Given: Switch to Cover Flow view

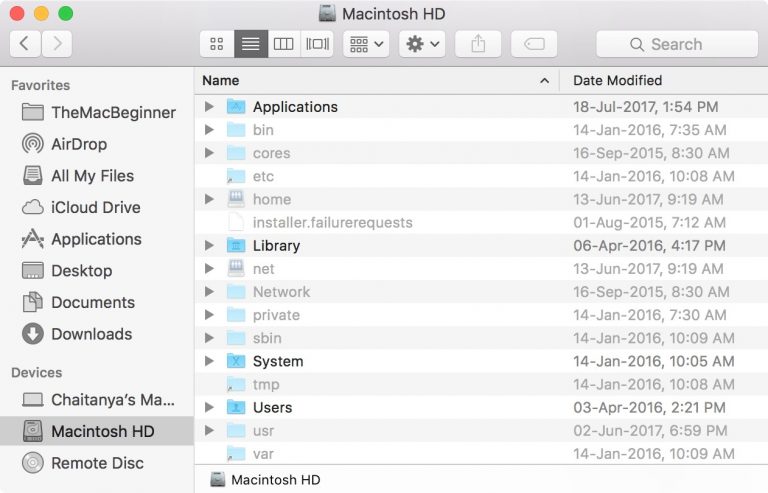Looking at the screenshot, I should click(x=317, y=44).
